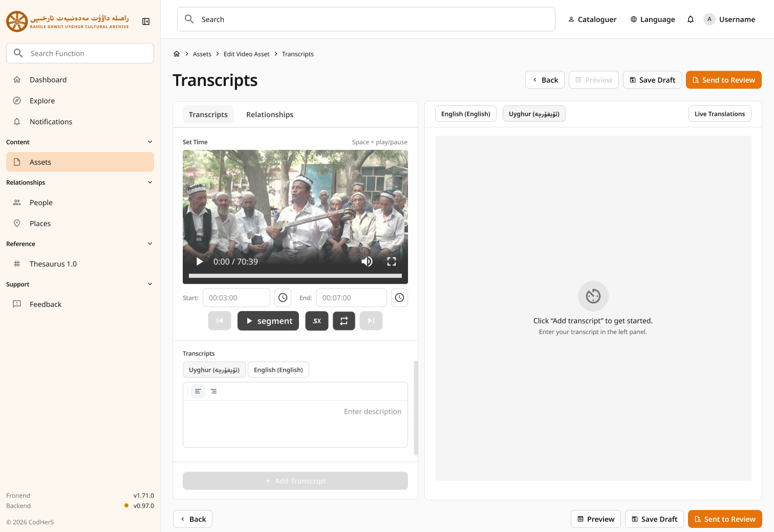Collapse the Content section
774x532 pixels.
[x=149, y=142]
